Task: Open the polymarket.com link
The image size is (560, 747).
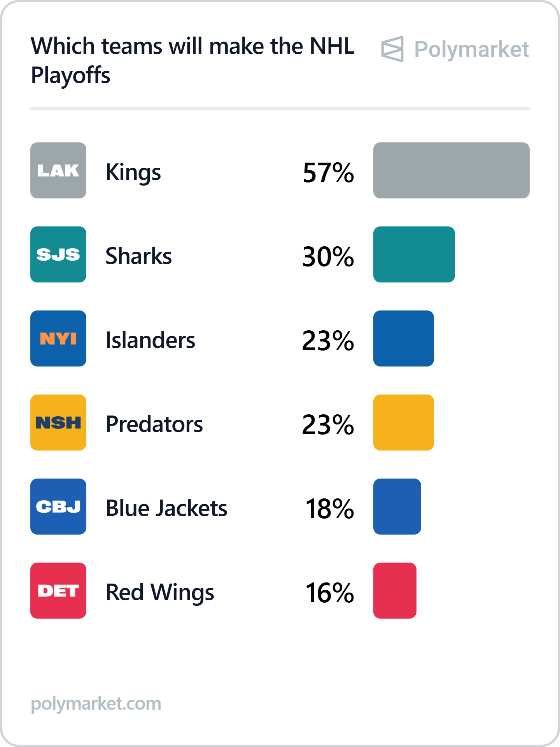Action: click(96, 703)
